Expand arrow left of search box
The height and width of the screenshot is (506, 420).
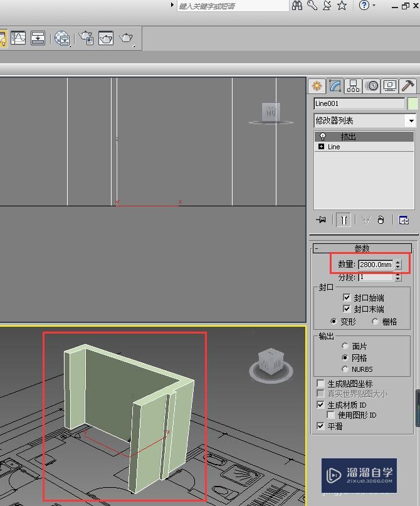click(172, 5)
